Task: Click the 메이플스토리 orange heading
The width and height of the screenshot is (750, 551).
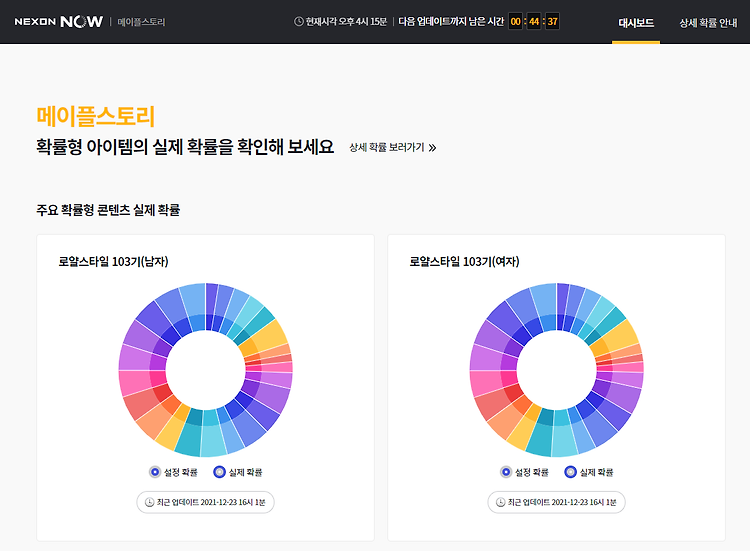Action: pos(96,116)
